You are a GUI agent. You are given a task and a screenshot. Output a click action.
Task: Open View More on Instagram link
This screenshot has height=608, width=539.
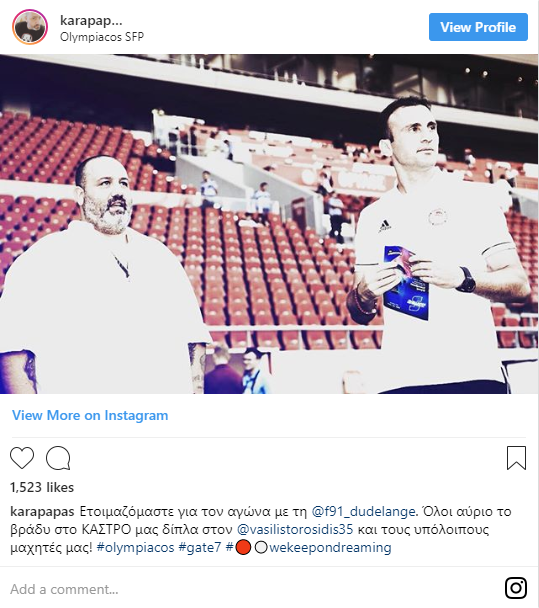[90, 415]
